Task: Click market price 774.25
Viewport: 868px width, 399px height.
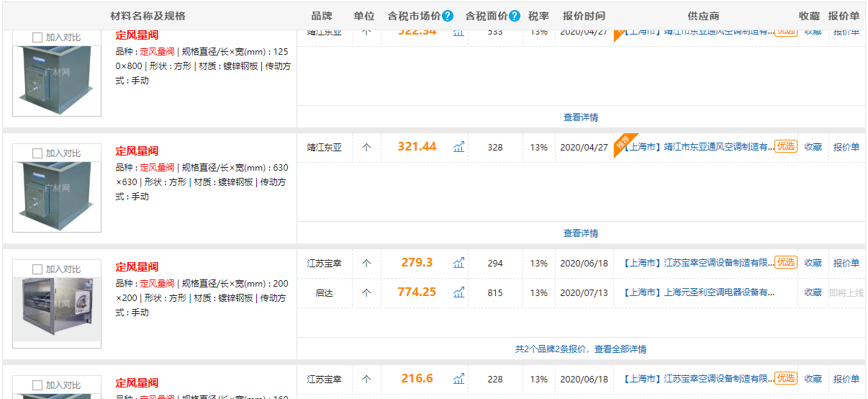Action: tap(417, 292)
